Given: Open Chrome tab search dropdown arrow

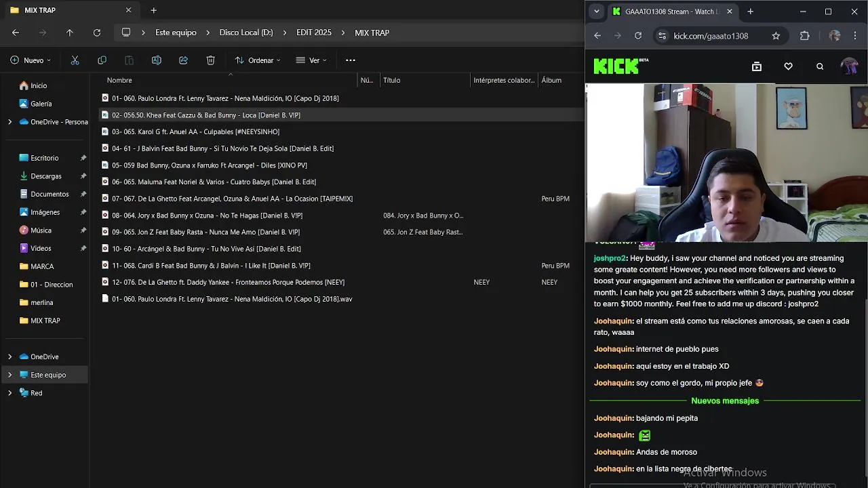Looking at the screenshot, I should [x=596, y=12].
